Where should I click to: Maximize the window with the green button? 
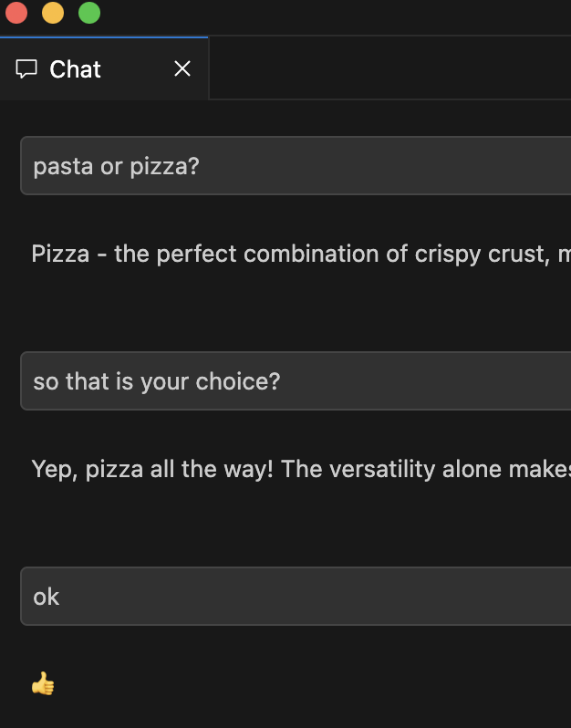click(x=89, y=13)
